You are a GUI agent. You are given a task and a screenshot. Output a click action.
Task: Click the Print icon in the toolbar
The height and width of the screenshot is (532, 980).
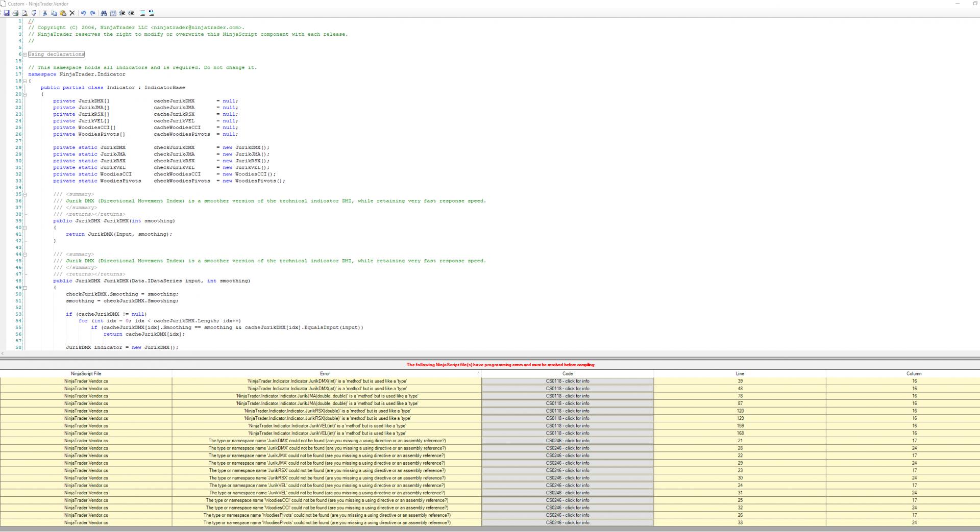[x=15, y=13]
